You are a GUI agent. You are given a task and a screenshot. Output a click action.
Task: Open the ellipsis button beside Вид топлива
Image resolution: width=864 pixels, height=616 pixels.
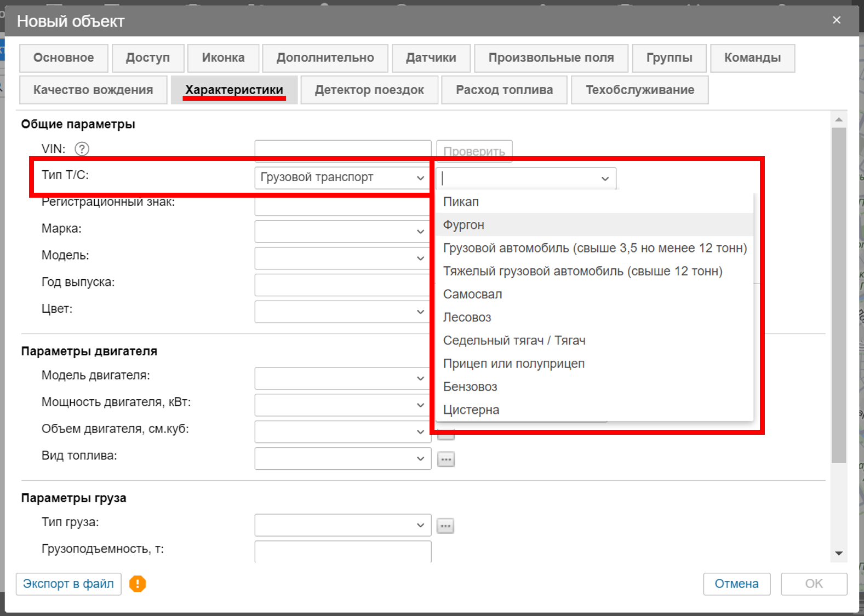click(x=446, y=459)
